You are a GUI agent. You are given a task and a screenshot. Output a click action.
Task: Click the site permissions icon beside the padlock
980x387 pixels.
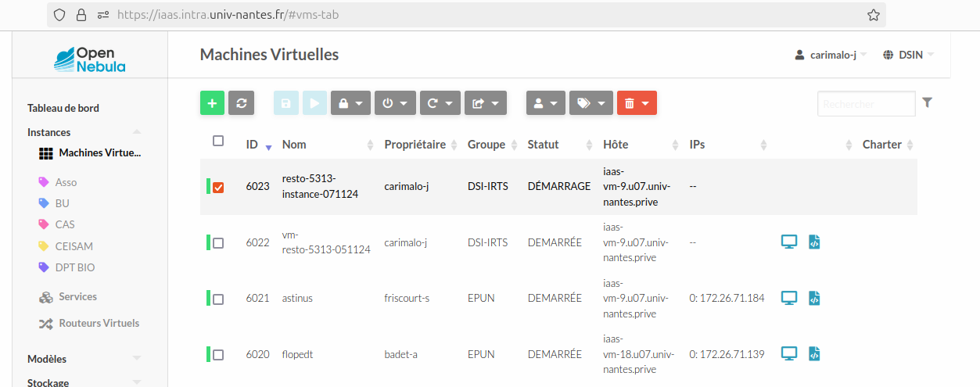(102, 15)
